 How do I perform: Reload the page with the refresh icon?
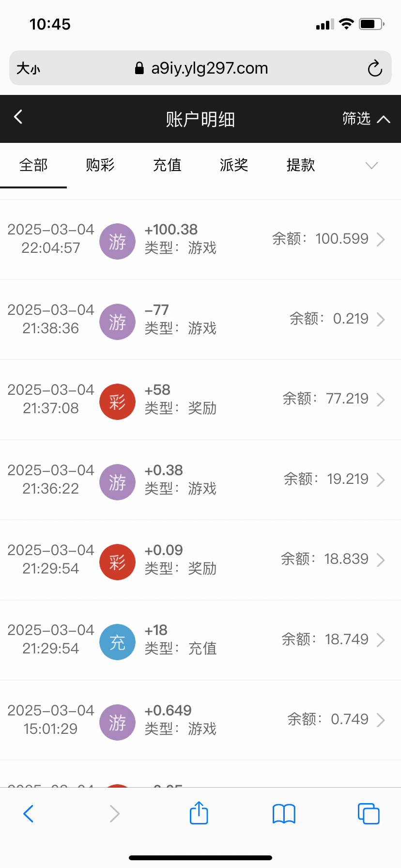coord(374,68)
